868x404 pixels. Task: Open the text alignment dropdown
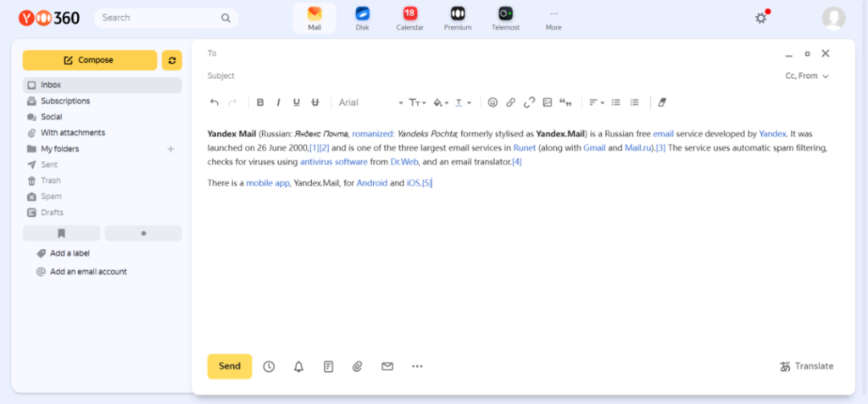pos(596,102)
